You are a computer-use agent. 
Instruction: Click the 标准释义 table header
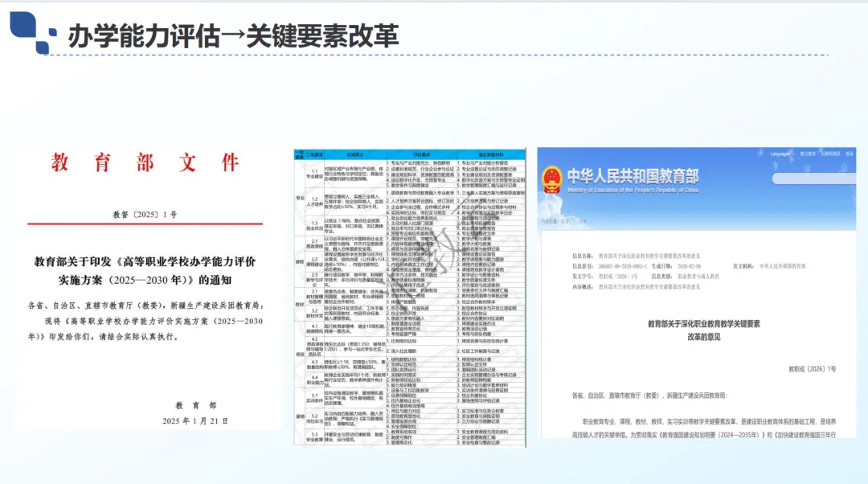[x=355, y=154]
